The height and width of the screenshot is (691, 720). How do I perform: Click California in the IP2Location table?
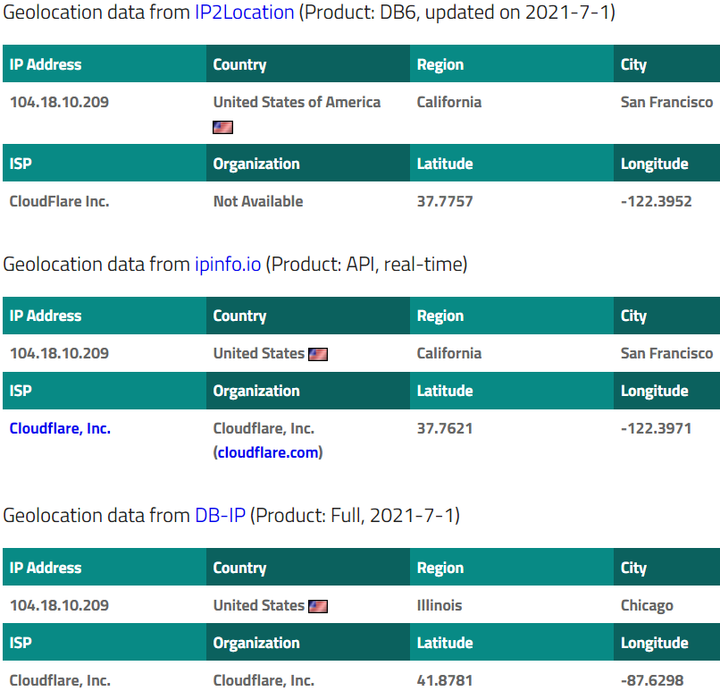(449, 102)
